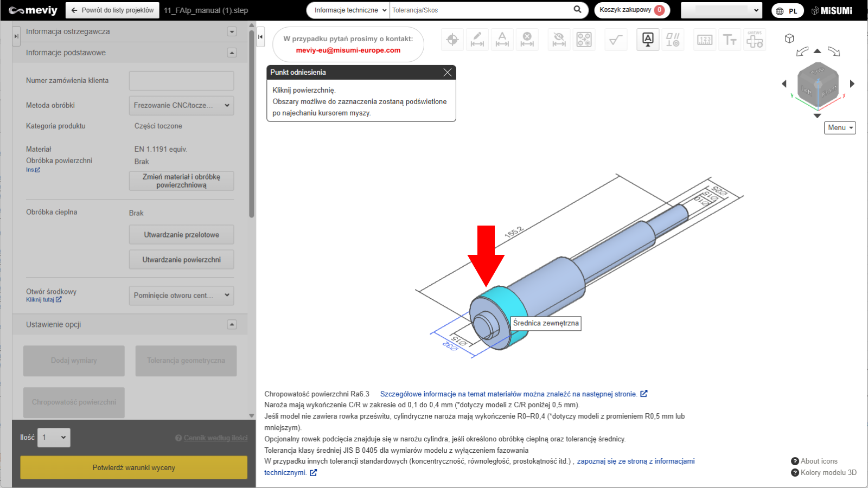Click the 6 Views download icon
Screen dimensions: 868x488
point(755,40)
